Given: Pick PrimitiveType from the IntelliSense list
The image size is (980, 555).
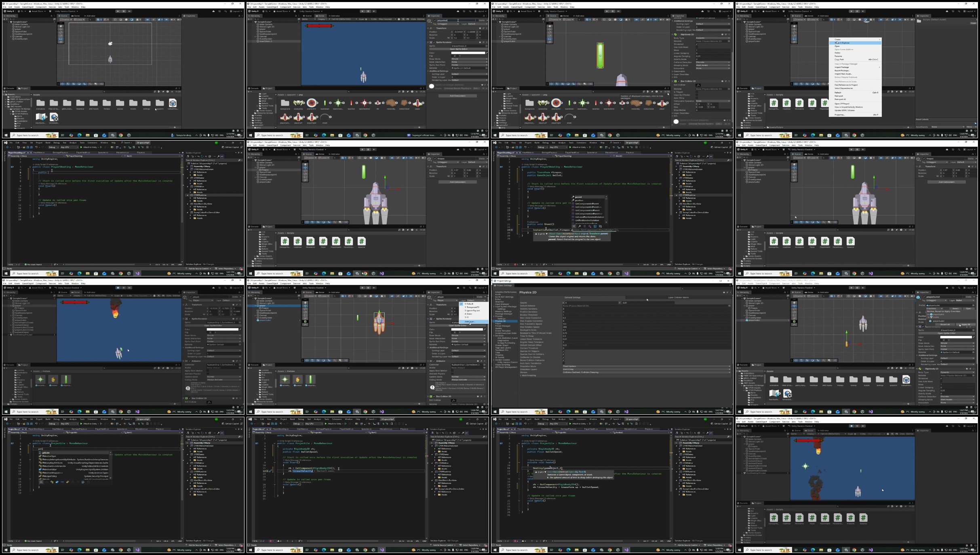Looking at the screenshot, I should [x=74, y=456].
